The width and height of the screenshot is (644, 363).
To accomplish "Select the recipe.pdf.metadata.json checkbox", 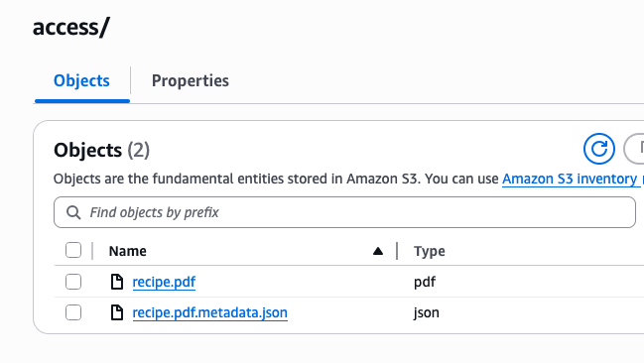I will (x=73, y=312).
